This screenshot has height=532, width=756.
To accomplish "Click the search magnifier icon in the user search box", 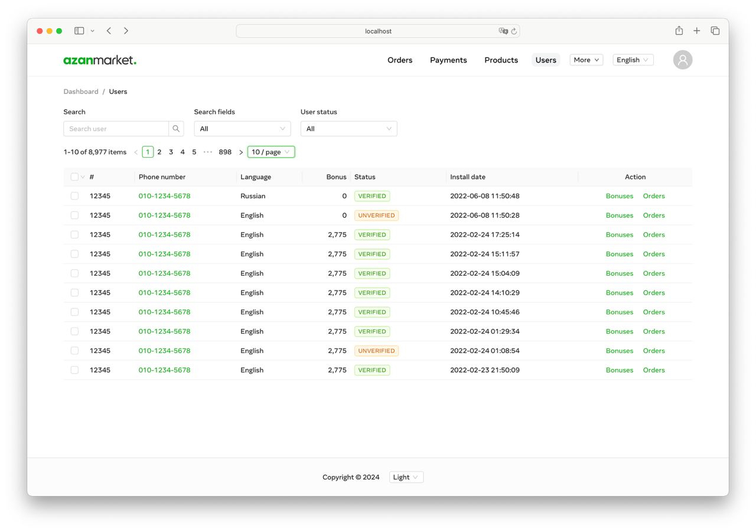I will 175,128.
